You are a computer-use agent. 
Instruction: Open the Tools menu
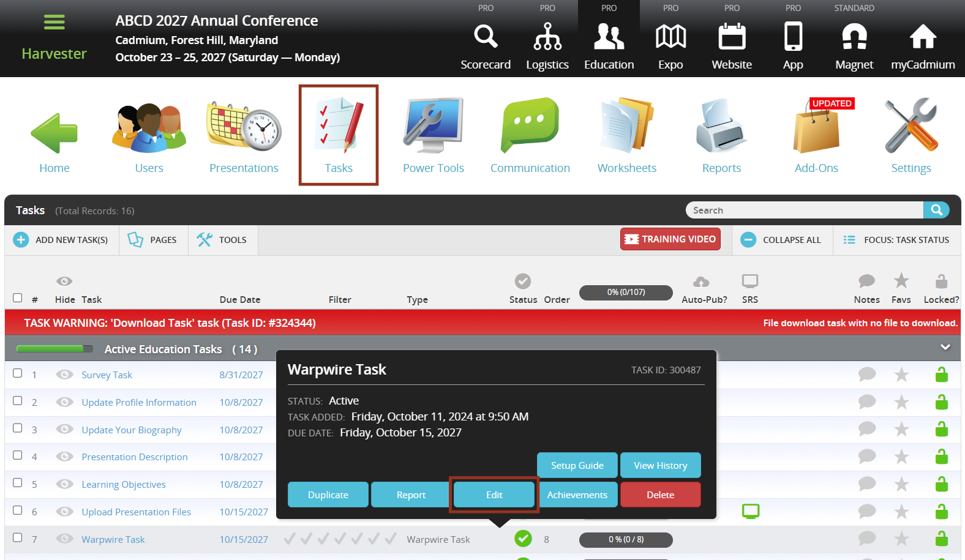click(222, 240)
